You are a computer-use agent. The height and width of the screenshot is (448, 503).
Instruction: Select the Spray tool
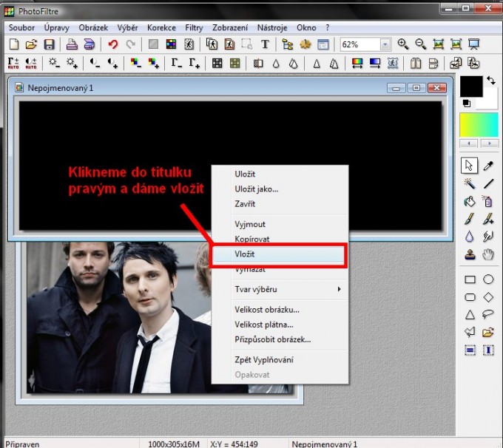[x=488, y=202]
